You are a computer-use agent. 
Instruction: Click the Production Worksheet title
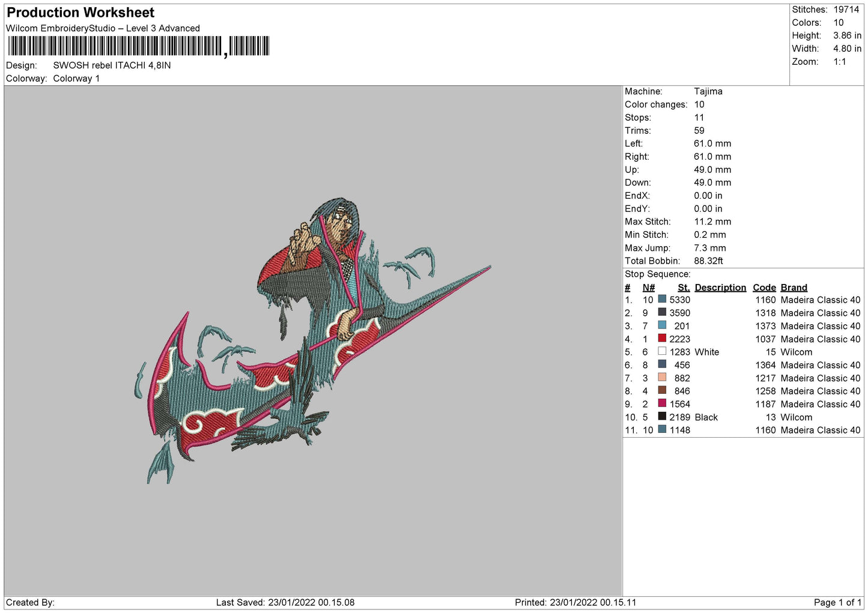tap(80, 13)
